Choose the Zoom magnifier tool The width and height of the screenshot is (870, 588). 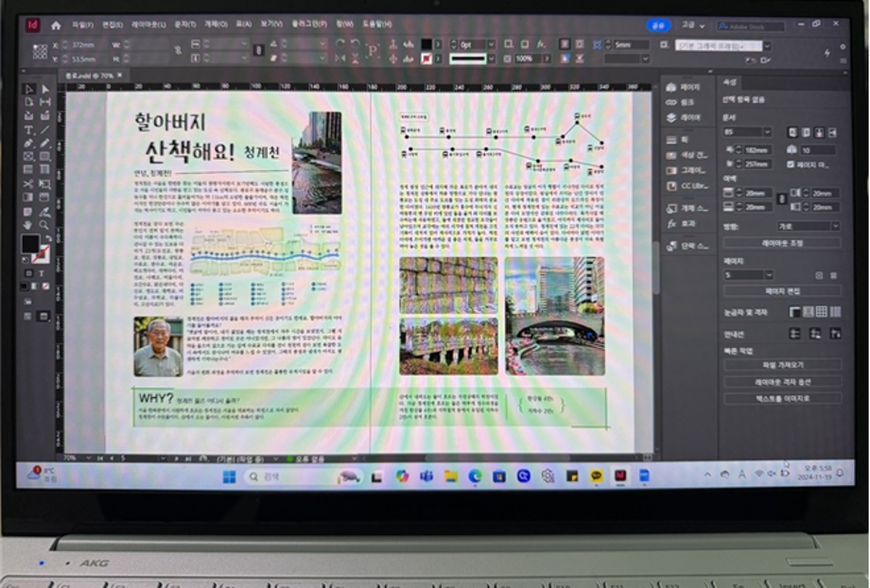coord(45,225)
